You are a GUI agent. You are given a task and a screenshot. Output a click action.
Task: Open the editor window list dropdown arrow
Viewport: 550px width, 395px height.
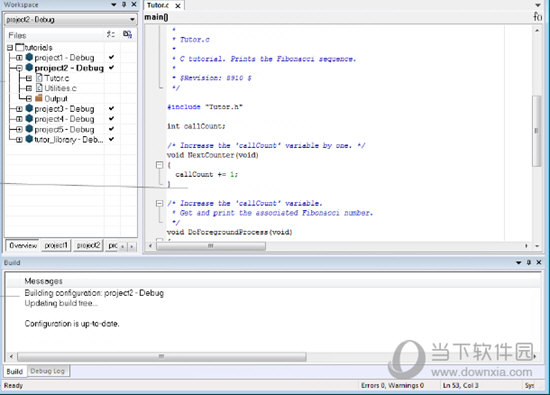[538, 5]
